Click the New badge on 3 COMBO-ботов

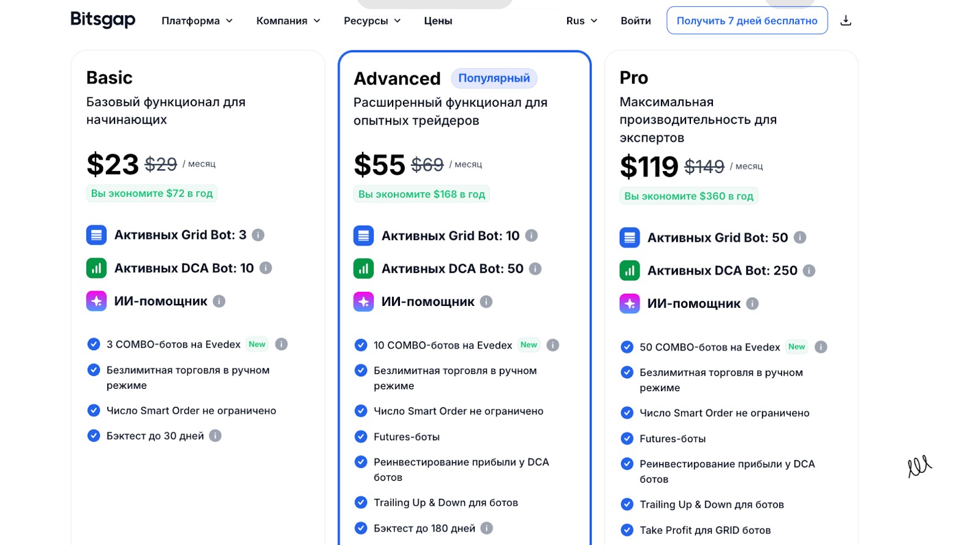[257, 344]
